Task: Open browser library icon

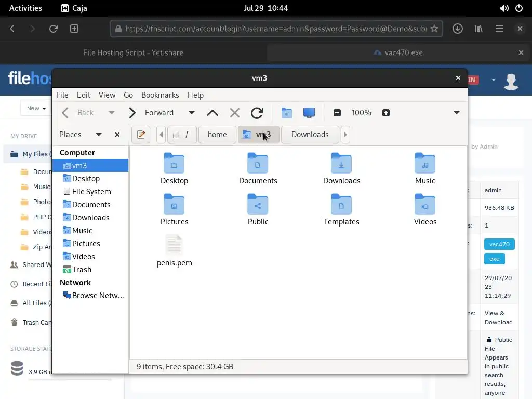Action: [478, 29]
